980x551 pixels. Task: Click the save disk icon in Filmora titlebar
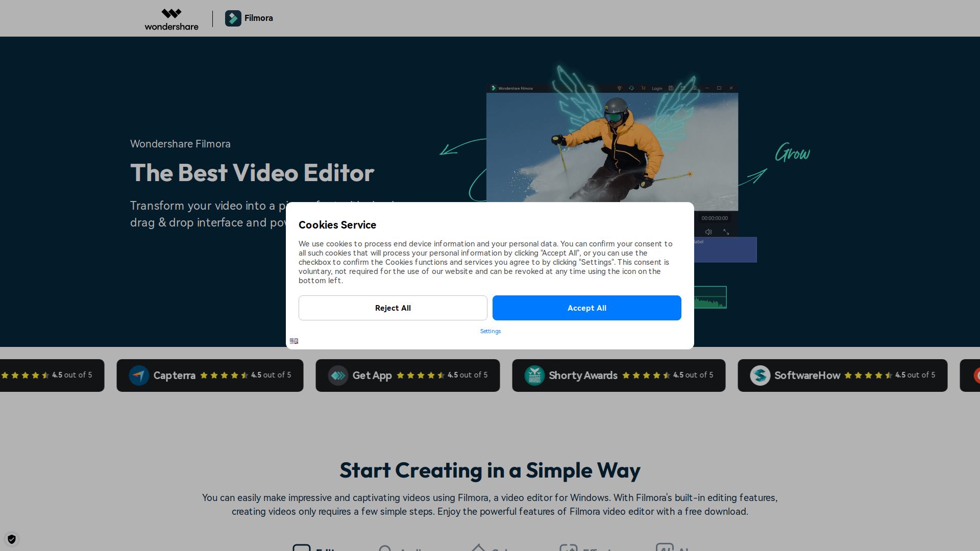click(x=671, y=88)
